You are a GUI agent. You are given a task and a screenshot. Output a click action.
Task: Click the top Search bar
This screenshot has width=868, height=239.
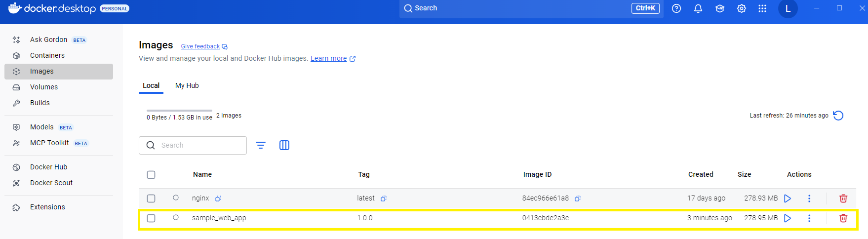pos(531,8)
